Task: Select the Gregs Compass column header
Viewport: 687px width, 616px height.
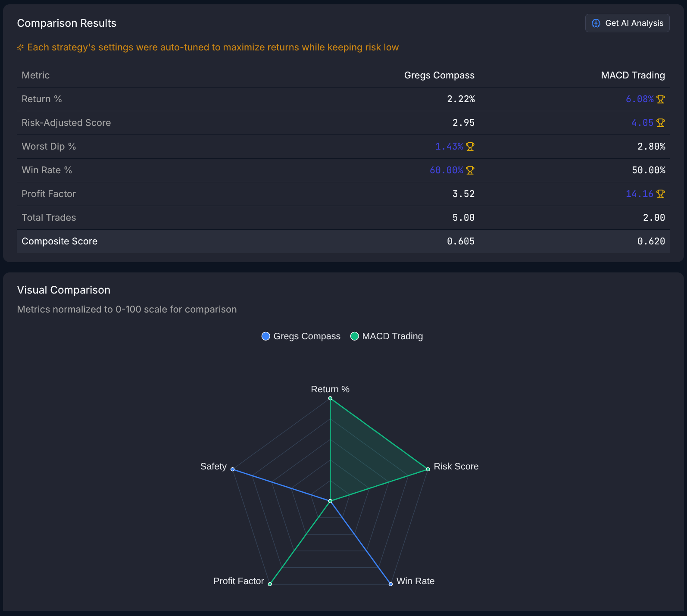Action: [439, 75]
